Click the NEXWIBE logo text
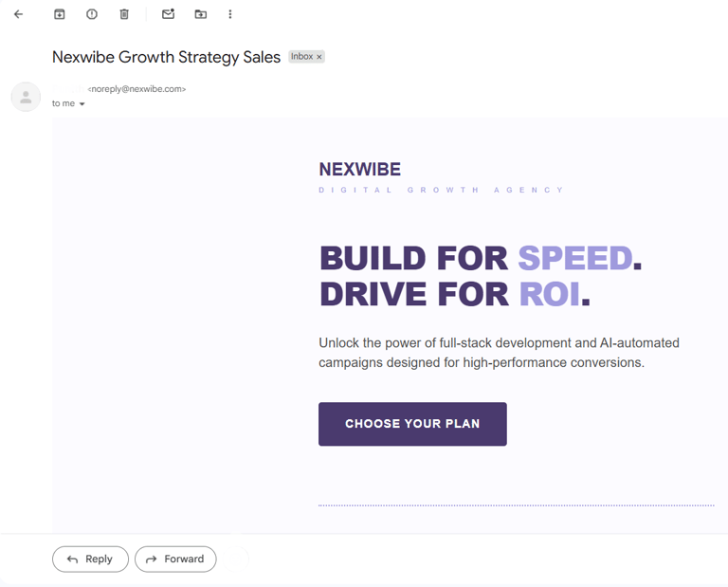Image resolution: width=728 pixels, height=587 pixels. pyautogui.click(x=360, y=170)
